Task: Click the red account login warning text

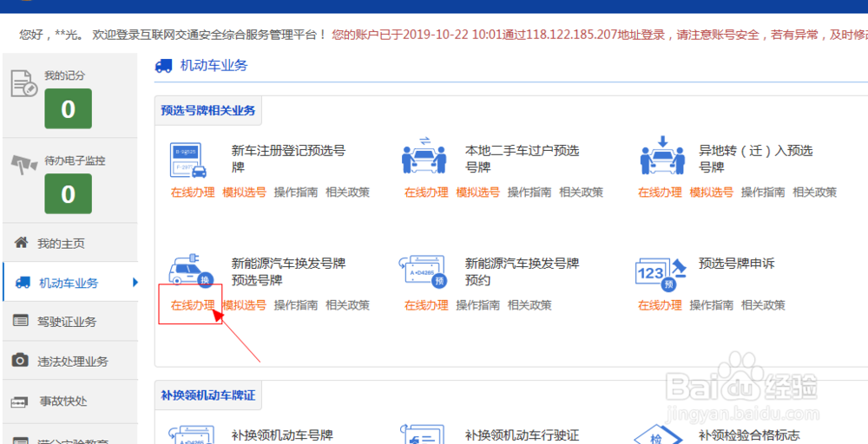Action: [x=600, y=35]
